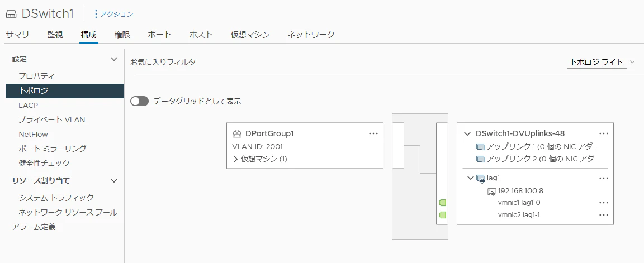Viewport: 644px width, 263px height.
Task: Open the アクション menu
Action: point(113,14)
